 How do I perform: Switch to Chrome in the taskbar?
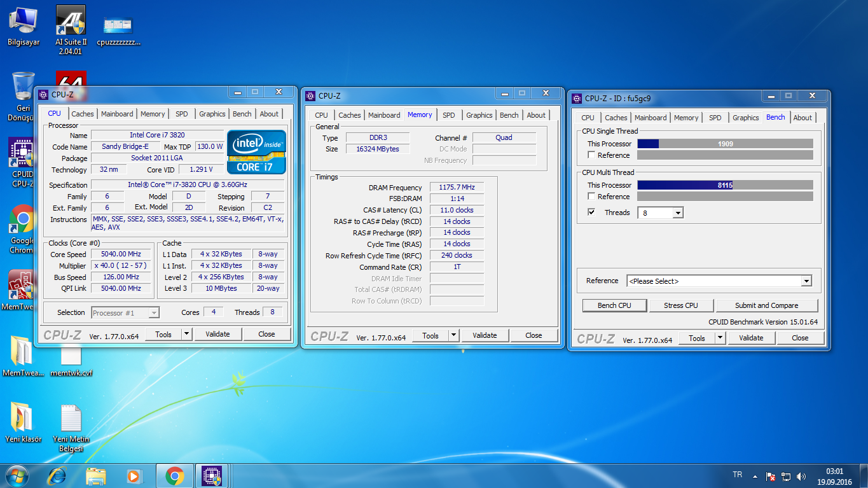click(174, 476)
